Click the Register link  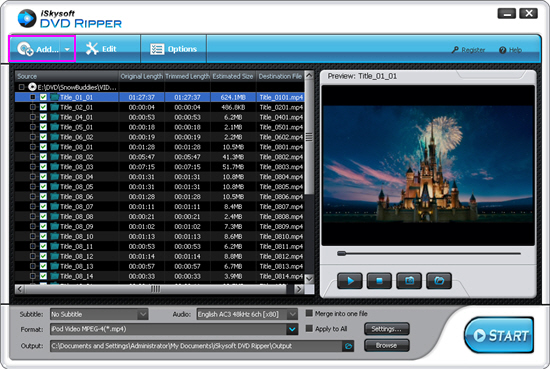click(x=469, y=50)
